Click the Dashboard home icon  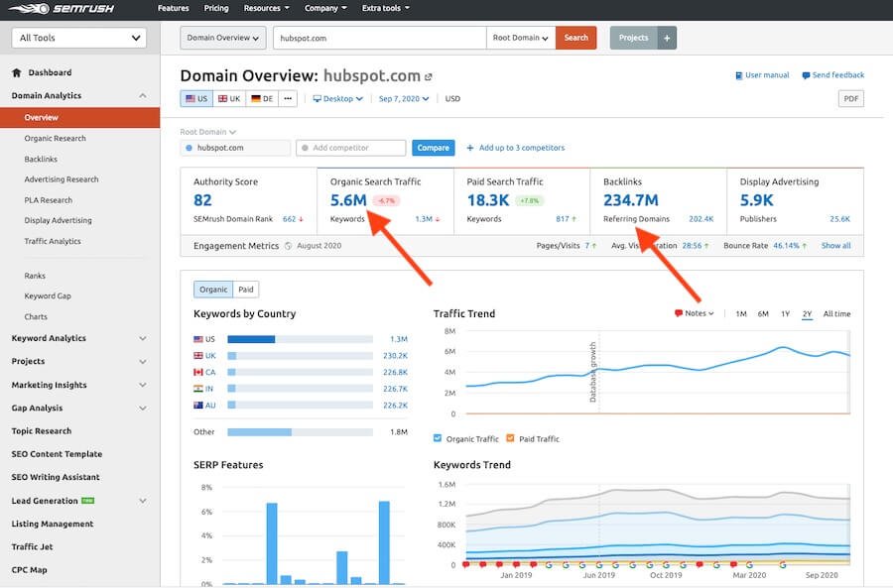[17, 72]
